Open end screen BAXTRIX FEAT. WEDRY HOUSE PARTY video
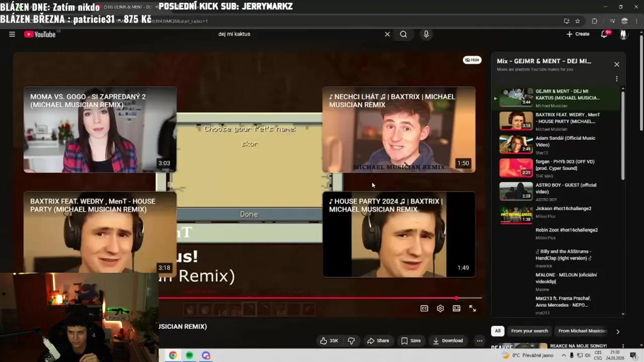 point(100,232)
